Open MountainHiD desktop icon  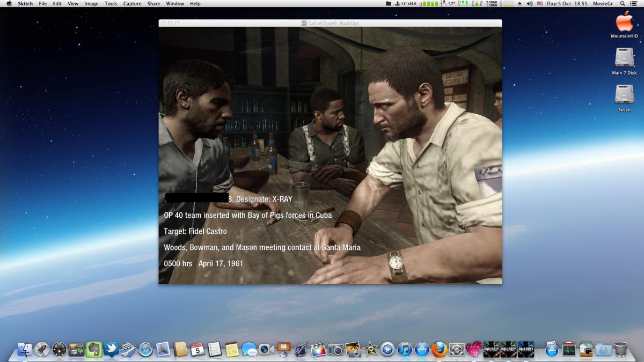624,25
